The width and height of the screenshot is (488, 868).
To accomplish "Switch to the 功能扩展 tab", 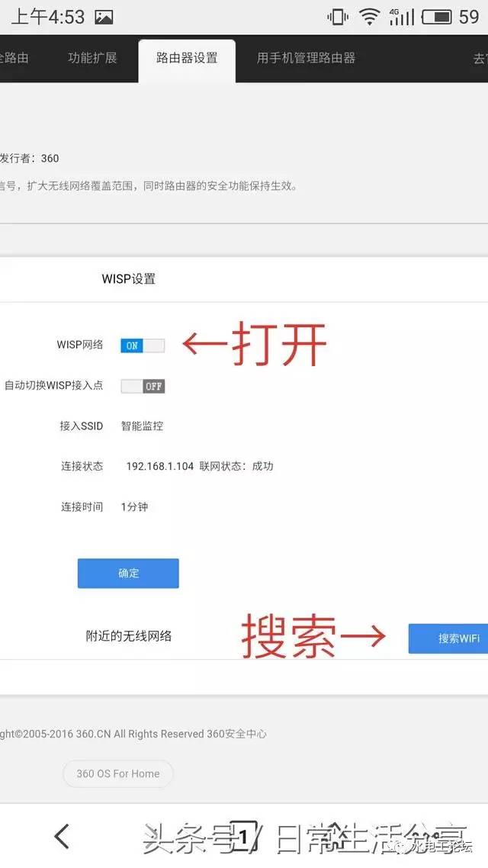I will (92, 58).
